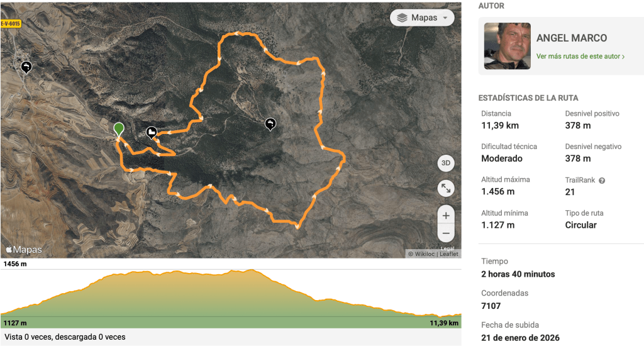Zoom in on the map
This screenshot has width=644, height=351.
[x=446, y=215]
